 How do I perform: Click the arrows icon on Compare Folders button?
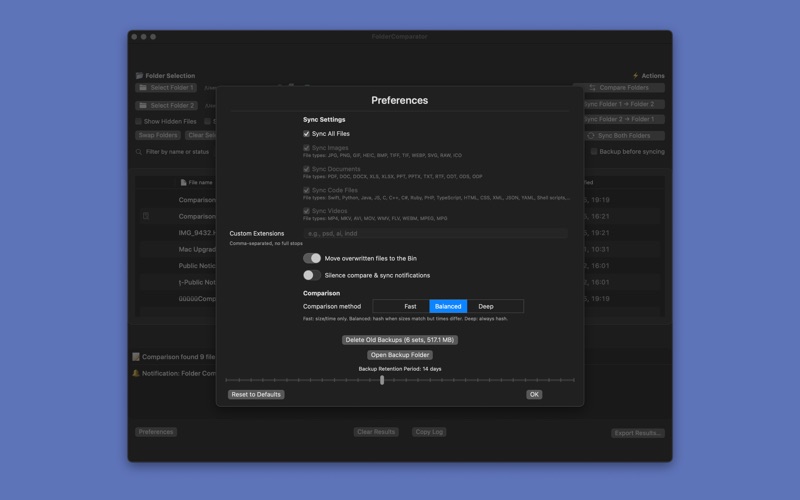(x=592, y=88)
